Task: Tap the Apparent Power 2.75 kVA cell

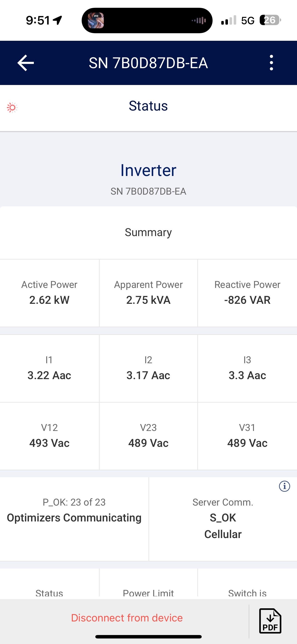Action: (148, 293)
